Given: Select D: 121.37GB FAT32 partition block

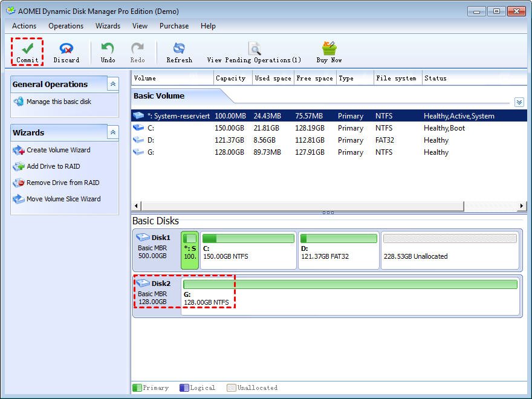Looking at the screenshot, I should (339, 250).
